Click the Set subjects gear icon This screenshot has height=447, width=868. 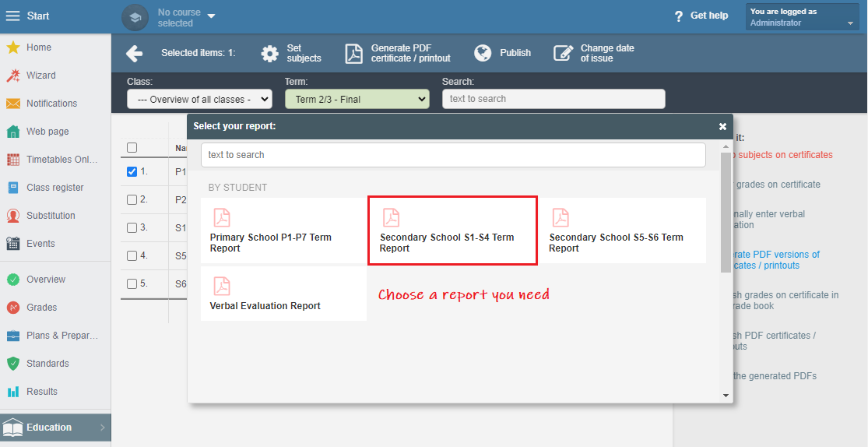pyautogui.click(x=269, y=53)
